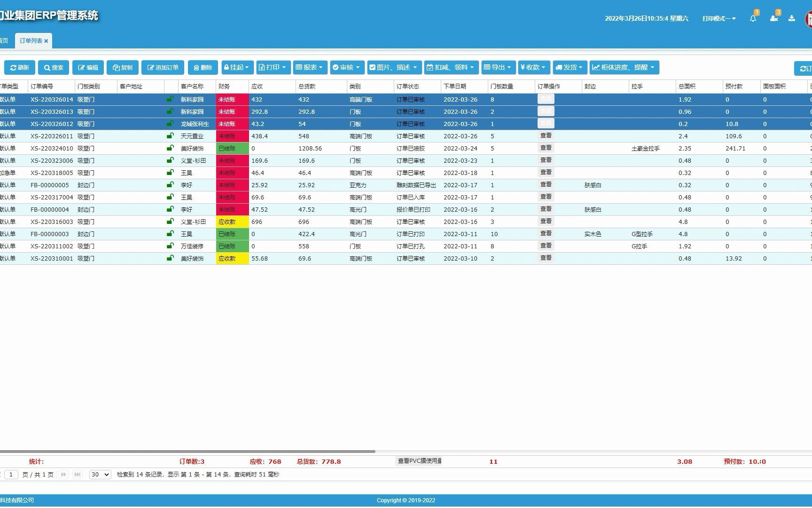Click the green lock icon for XS-220326014
Screen dimensions: 812x508
[170, 99]
